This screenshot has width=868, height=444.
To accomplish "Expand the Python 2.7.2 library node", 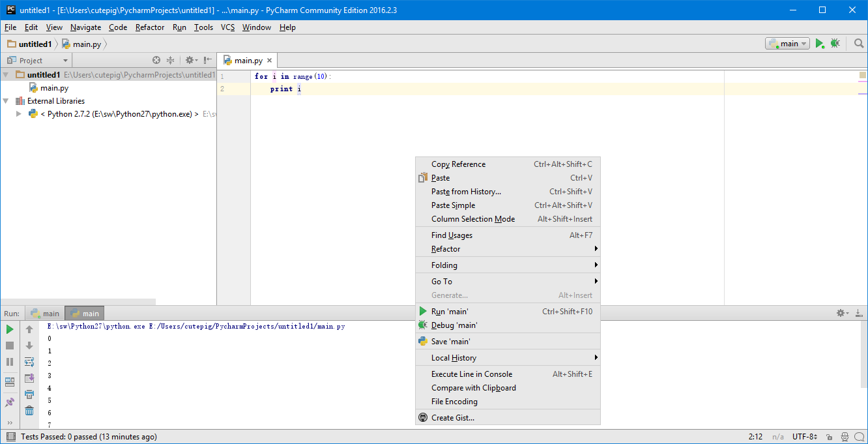I will (x=19, y=114).
